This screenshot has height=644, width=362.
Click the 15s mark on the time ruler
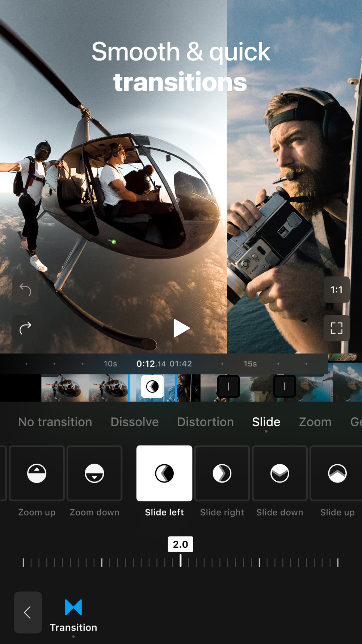(x=250, y=364)
